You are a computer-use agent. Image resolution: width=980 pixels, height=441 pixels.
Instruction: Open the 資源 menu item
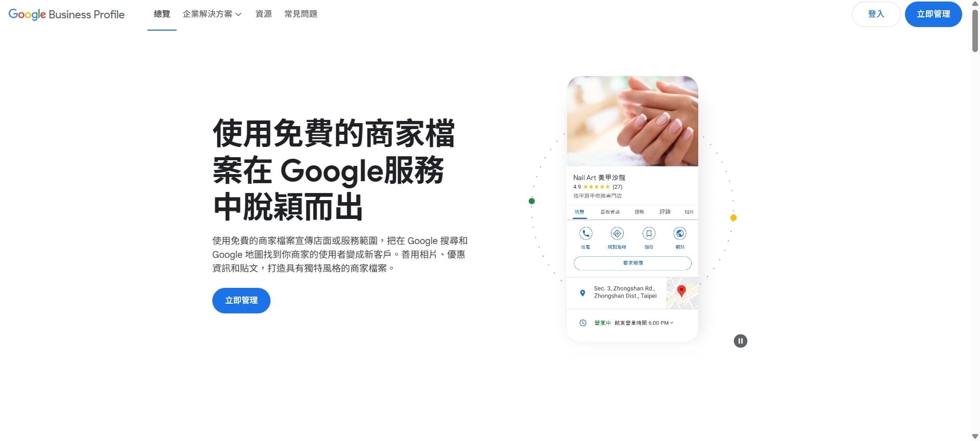(263, 14)
